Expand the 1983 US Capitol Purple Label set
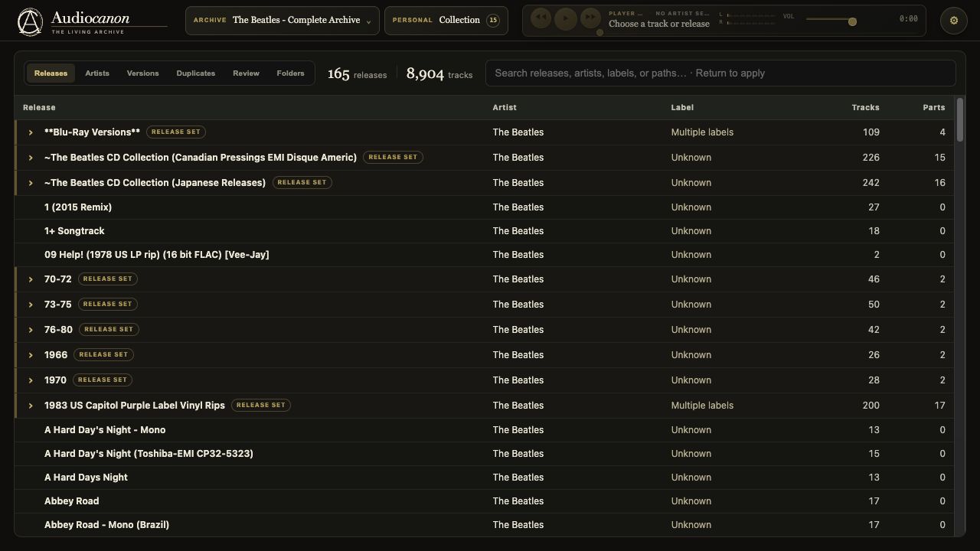The image size is (980, 551). click(x=31, y=406)
